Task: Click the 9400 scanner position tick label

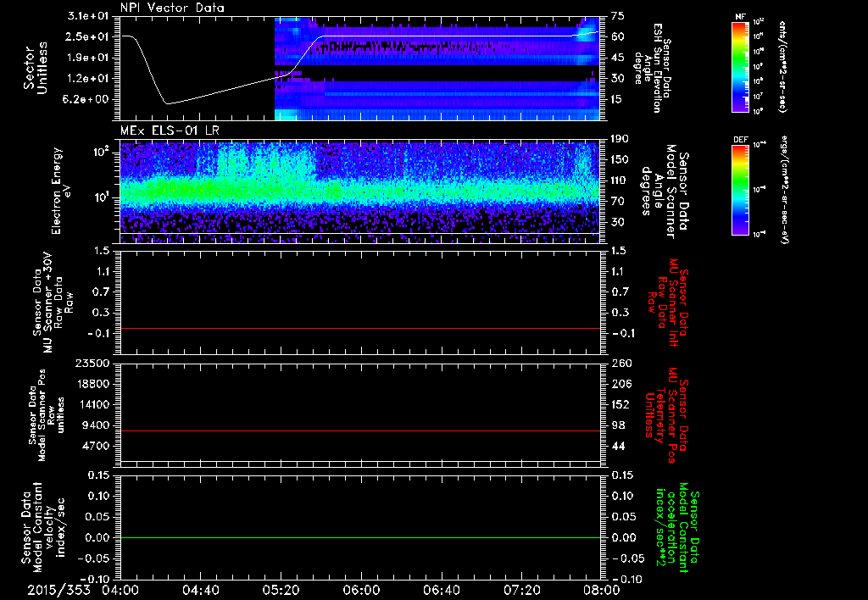Action: [x=97, y=425]
